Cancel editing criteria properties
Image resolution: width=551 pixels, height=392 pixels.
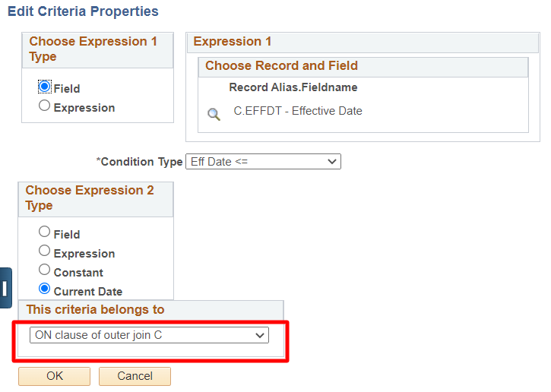135,376
